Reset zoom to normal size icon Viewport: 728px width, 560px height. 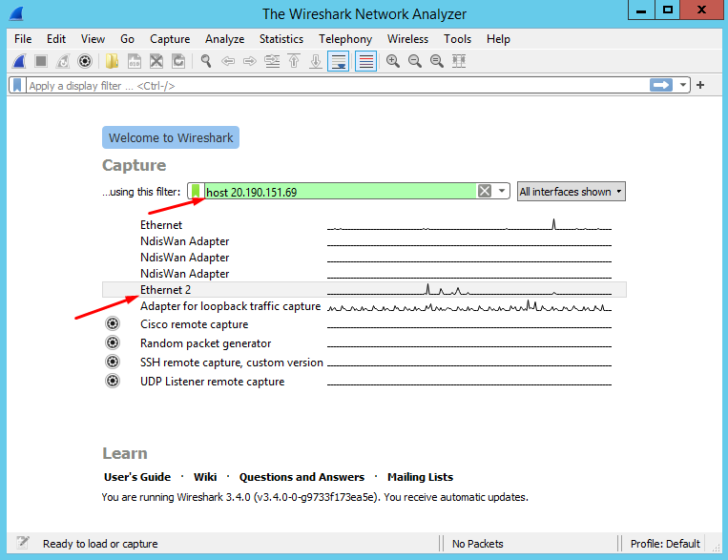436,61
